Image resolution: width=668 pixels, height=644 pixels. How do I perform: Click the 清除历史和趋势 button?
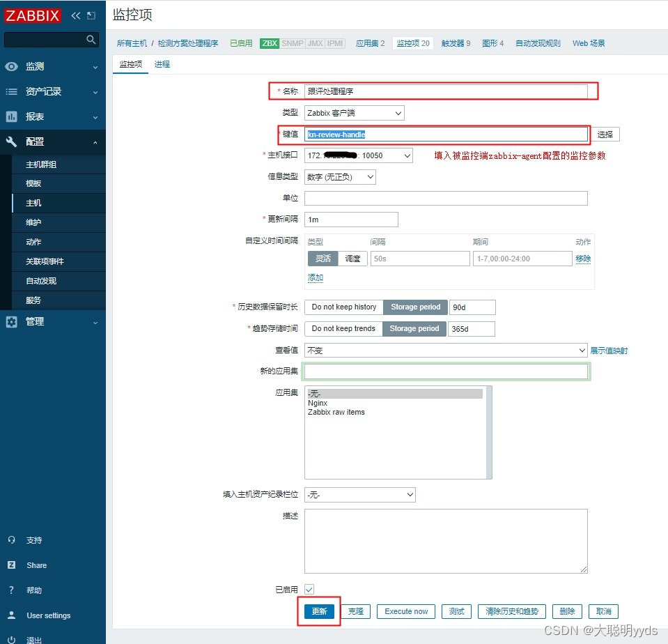click(x=512, y=611)
